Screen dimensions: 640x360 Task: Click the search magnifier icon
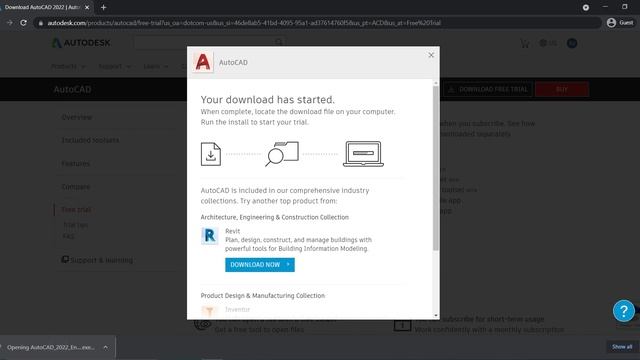pos(279,42)
